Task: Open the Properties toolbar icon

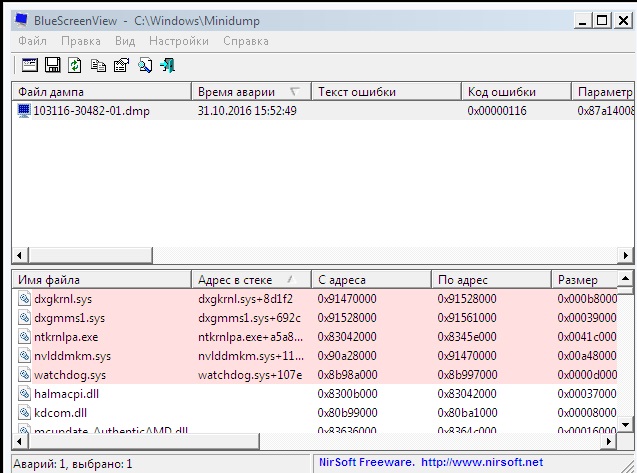Action: 121,65
